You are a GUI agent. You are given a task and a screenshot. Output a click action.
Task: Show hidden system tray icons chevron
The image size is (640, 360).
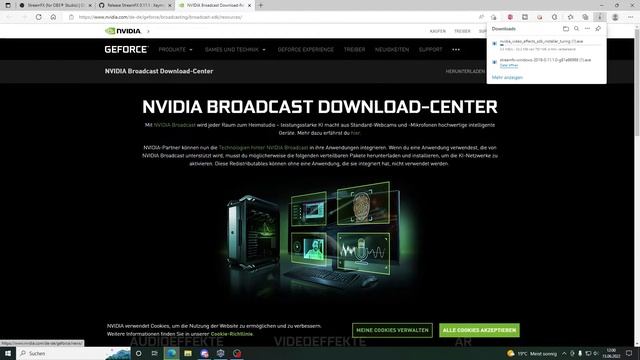[x=564, y=353]
